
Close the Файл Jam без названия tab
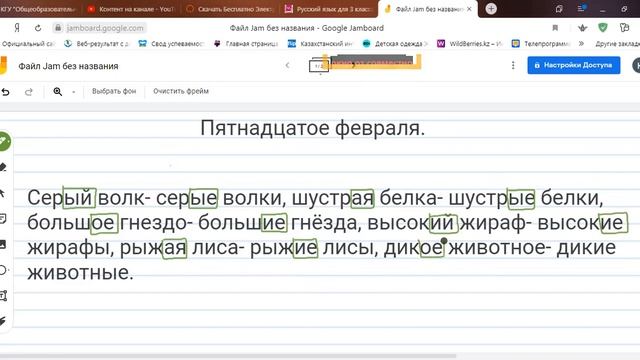[x=469, y=9]
